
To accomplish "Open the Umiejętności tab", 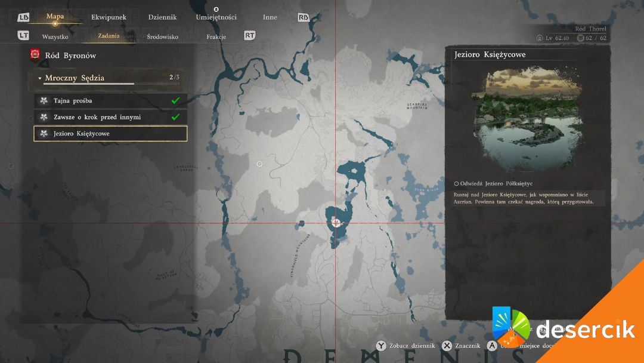I will pyautogui.click(x=216, y=17).
